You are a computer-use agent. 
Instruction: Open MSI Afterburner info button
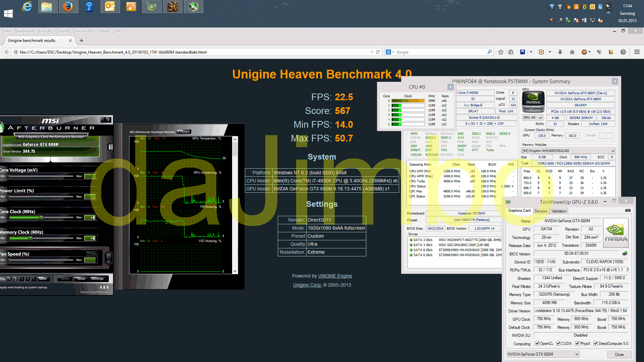[x=110, y=147]
